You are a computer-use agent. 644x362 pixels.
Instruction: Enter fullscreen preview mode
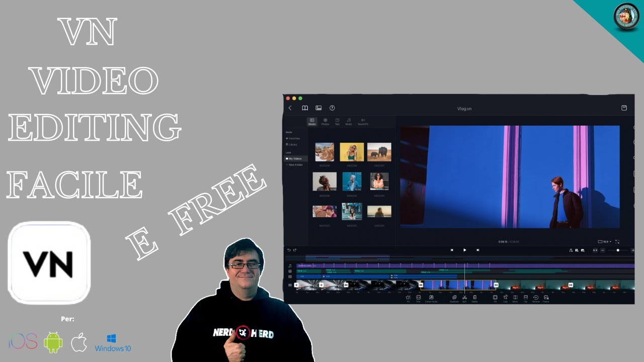click(x=617, y=242)
